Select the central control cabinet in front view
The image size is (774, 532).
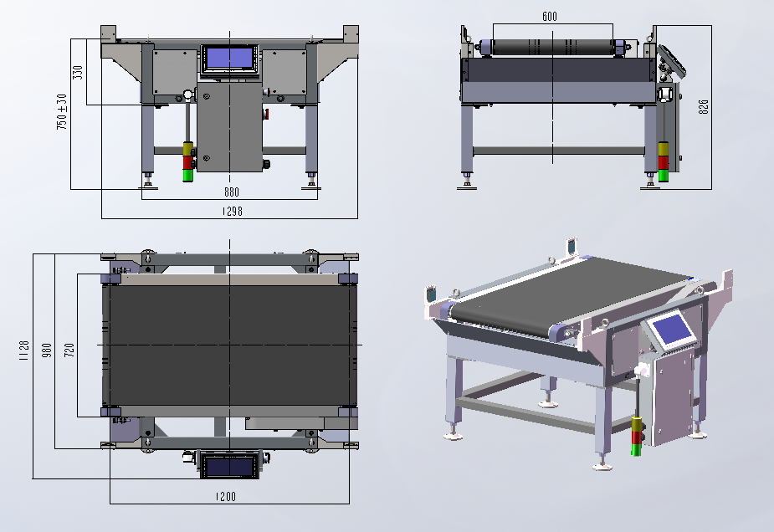229,127
